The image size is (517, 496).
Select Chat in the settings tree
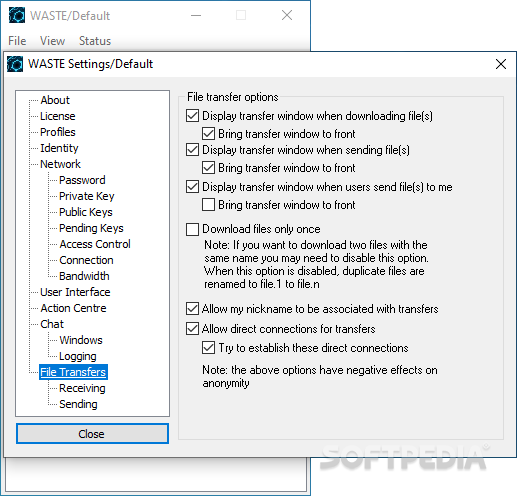click(52, 324)
